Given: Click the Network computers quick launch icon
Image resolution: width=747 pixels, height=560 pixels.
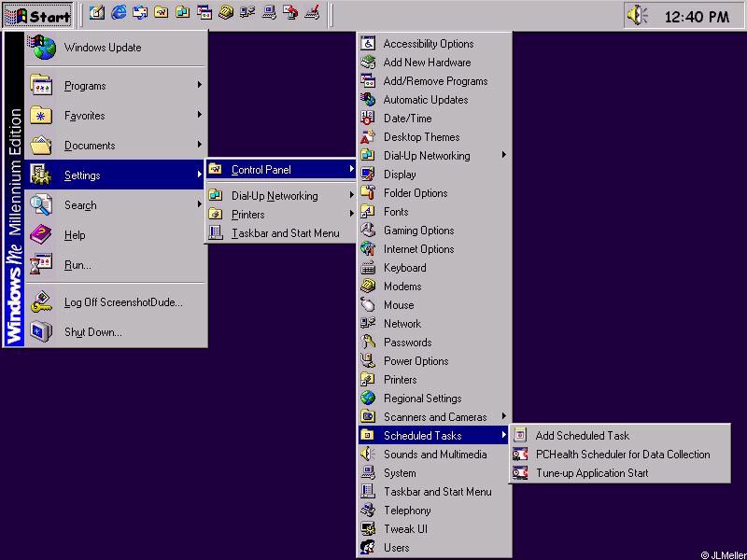Looking at the screenshot, I should click(247, 13).
